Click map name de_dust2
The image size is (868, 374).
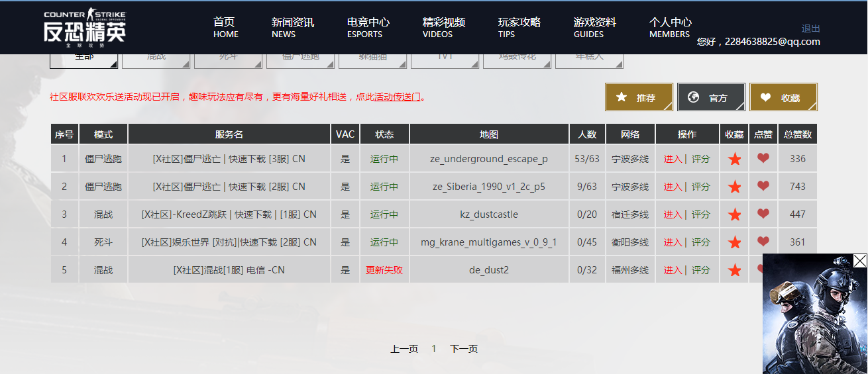point(489,270)
